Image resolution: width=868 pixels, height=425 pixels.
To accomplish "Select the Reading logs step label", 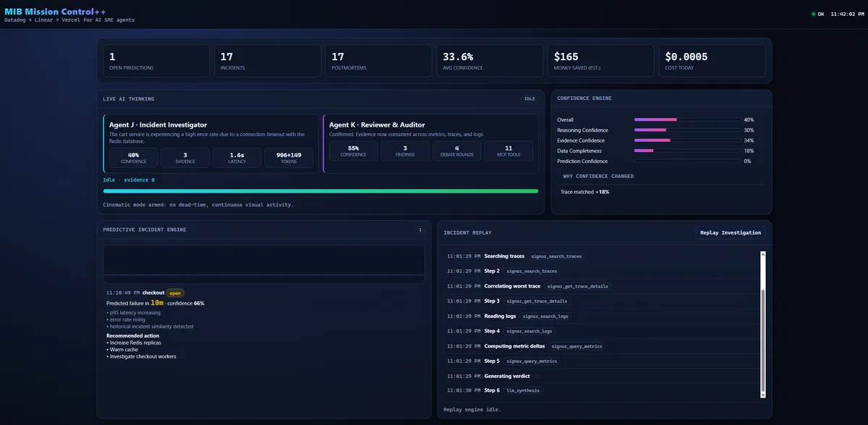I will coord(501,316).
